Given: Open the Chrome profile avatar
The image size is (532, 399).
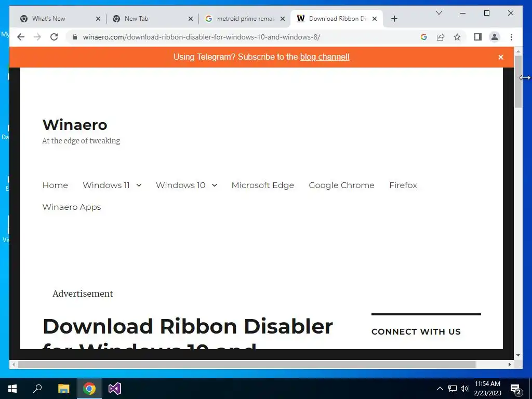Looking at the screenshot, I should [x=495, y=37].
